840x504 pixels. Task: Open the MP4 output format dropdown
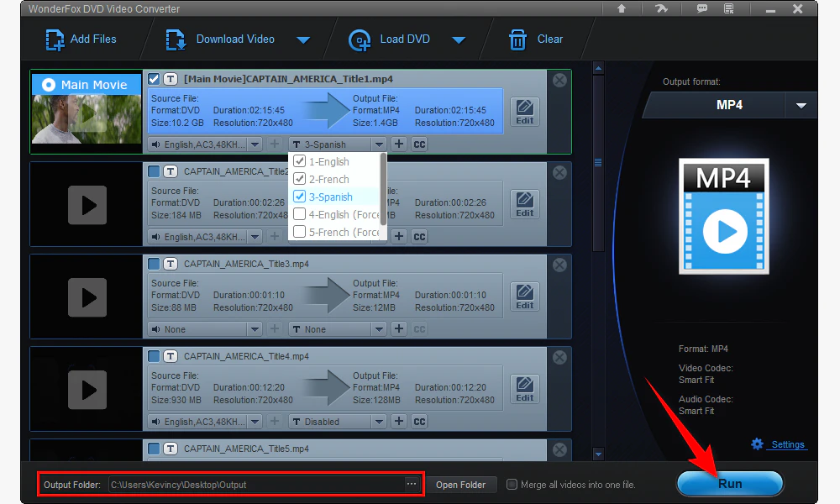click(x=801, y=105)
